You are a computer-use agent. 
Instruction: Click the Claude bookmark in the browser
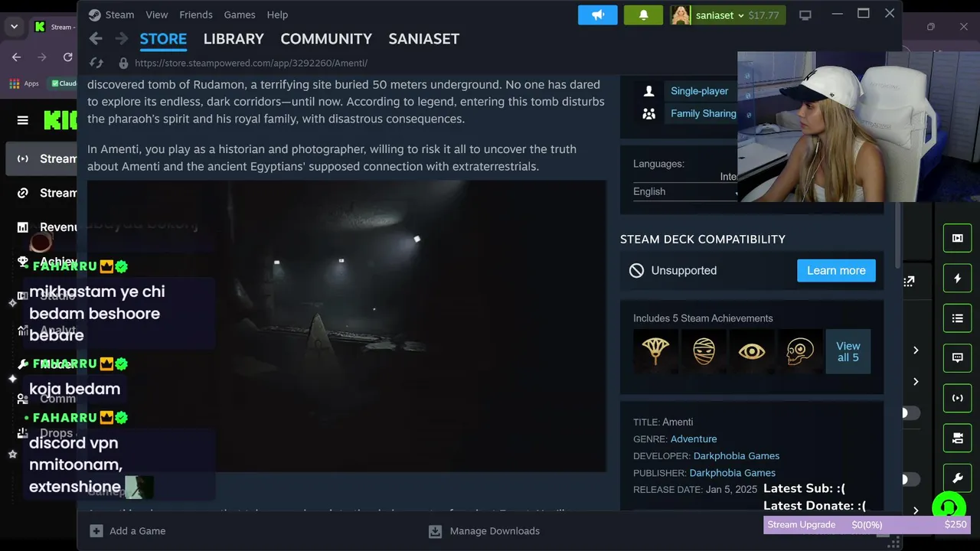click(x=64, y=83)
